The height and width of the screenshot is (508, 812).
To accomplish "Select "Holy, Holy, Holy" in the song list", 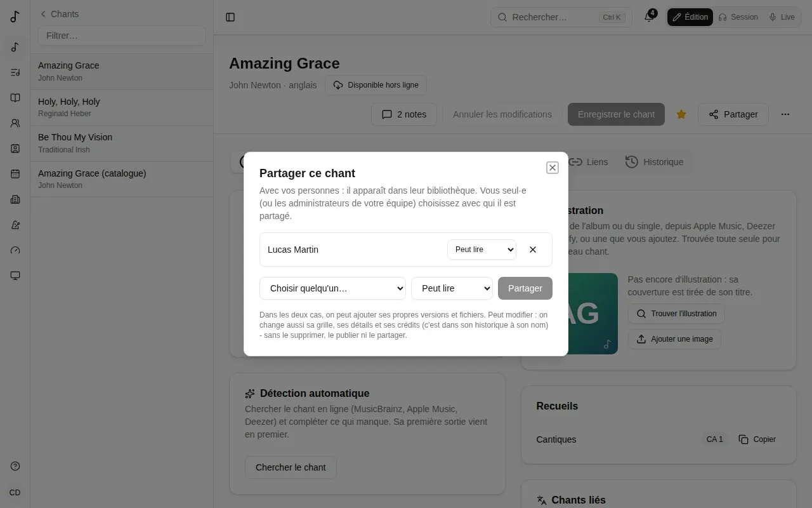I will point(122,107).
